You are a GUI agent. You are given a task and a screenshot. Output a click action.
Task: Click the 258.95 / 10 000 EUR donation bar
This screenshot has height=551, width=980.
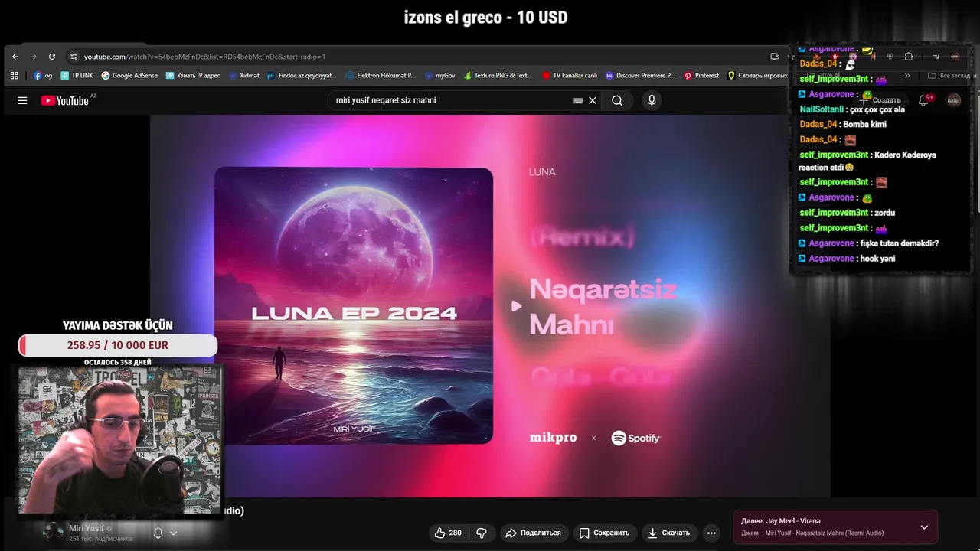point(118,345)
